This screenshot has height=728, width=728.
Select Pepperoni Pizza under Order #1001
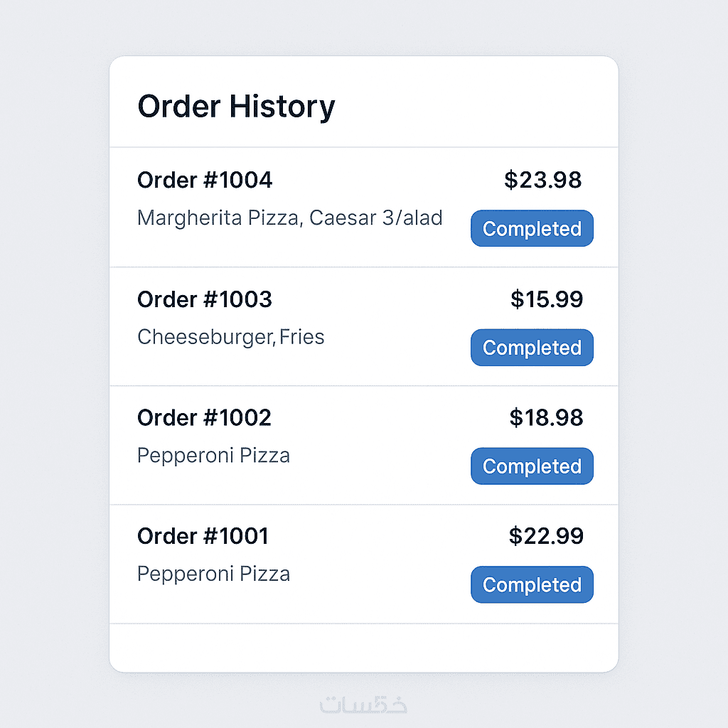[213, 574]
